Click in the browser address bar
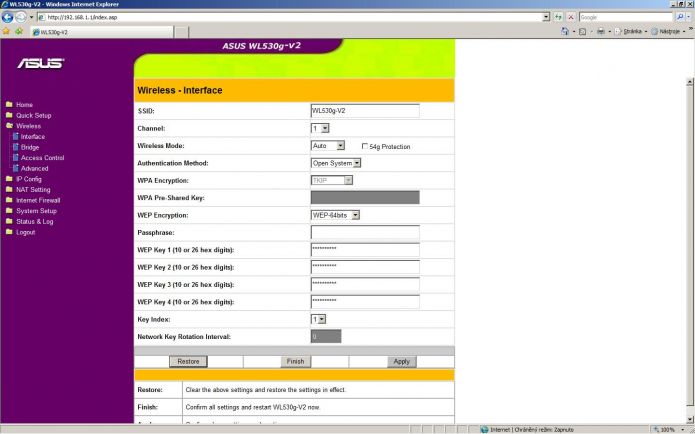 (290, 17)
